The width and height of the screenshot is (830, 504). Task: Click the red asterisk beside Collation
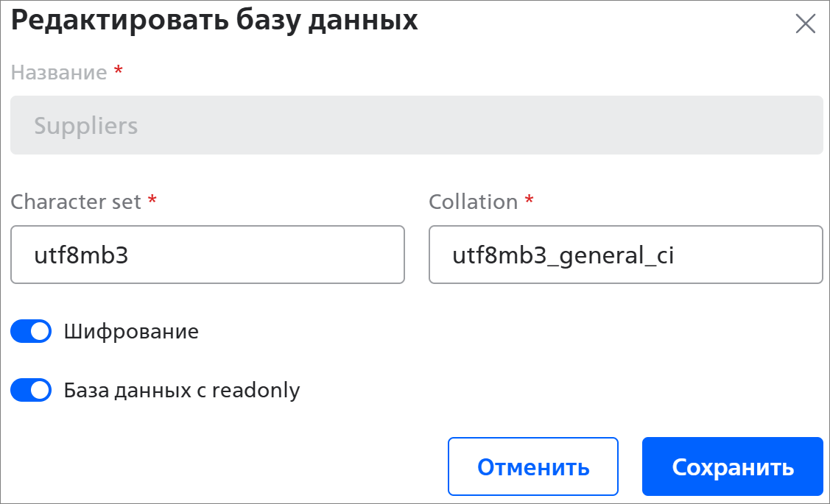click(x=529, y=199)
